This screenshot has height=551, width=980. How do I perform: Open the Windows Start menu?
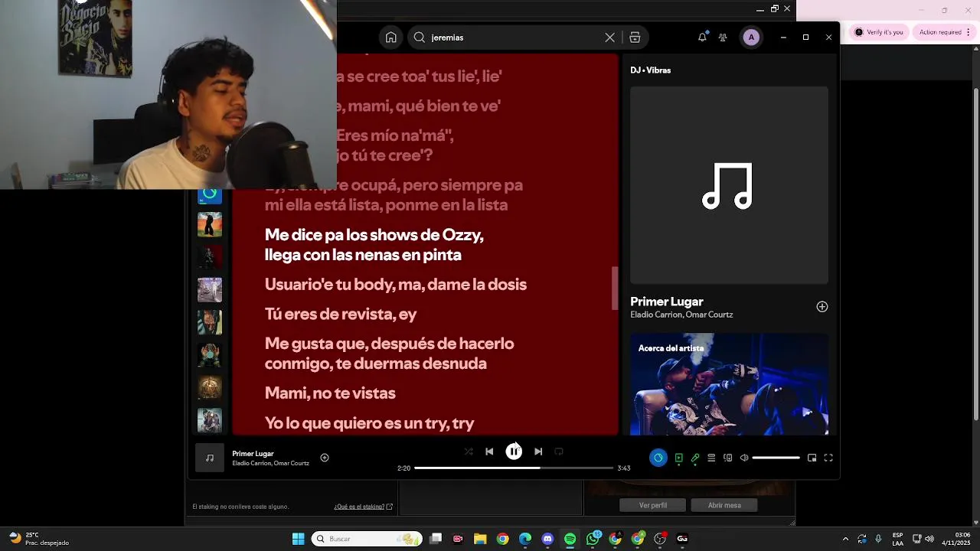pos(298,539)
